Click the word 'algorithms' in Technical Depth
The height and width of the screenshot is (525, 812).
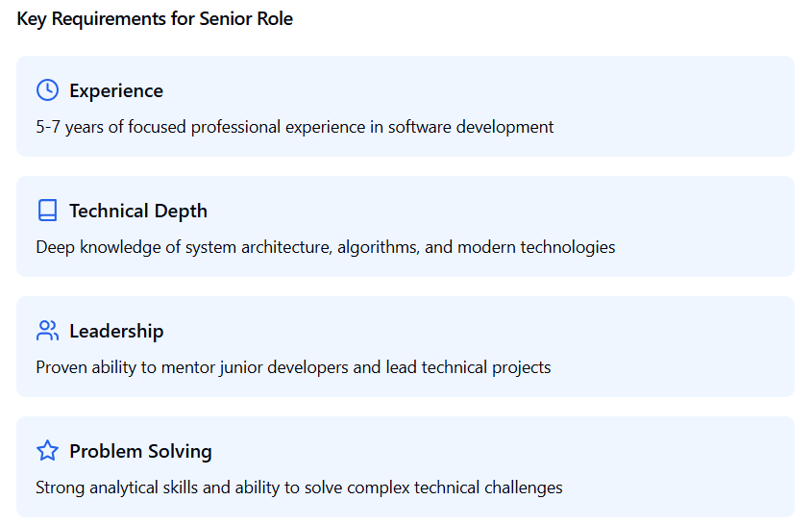click(x=378, y=247)
